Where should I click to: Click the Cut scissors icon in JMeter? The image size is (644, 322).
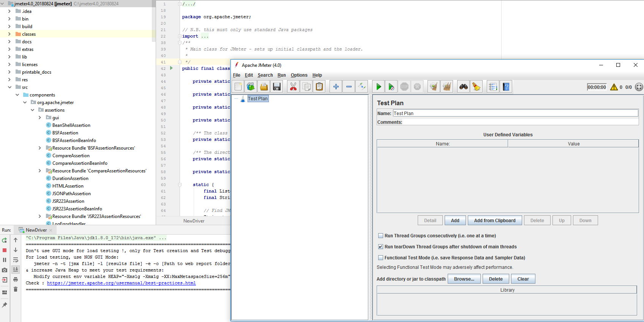tap(293, 87)
